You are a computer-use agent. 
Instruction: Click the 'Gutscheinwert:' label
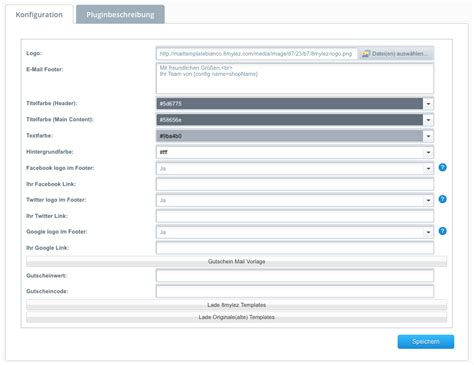coord(46,276)
